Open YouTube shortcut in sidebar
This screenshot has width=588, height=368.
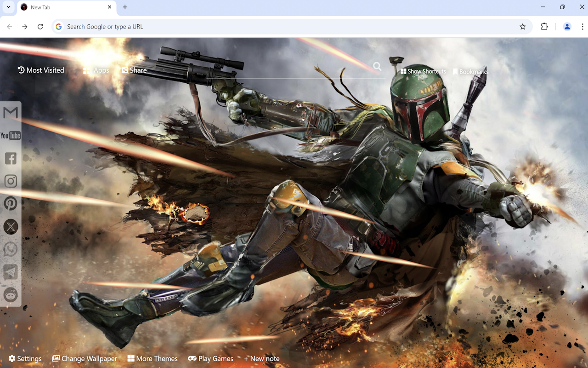click(x=11, y=135)
